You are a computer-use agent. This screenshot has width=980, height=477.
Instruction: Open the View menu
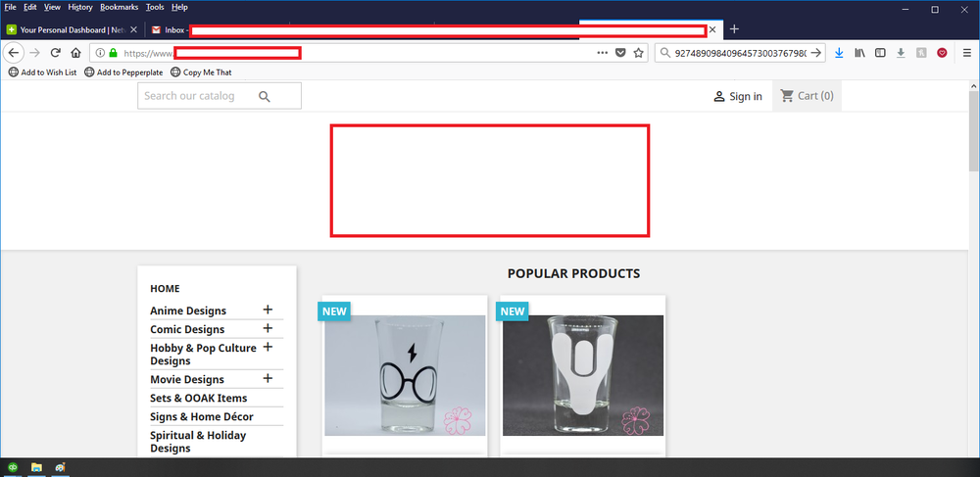[53, 8]
